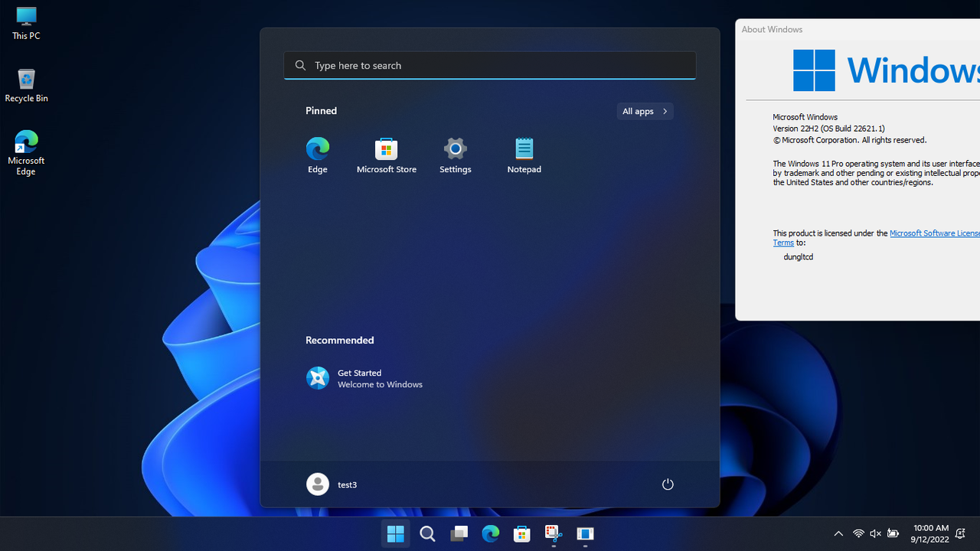Click the battery icon in the taskbar
Viewport: 980px width, 551px height.
pos(892,533)
